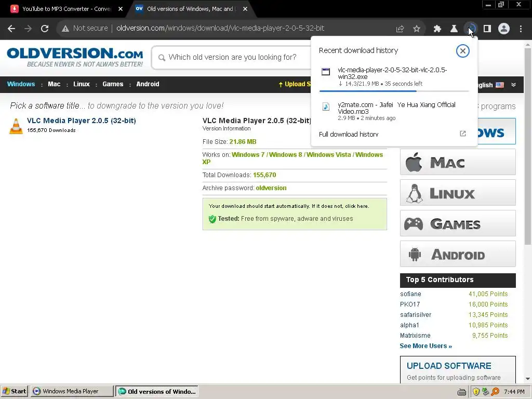
Task: Click the Games platform button
Action: [458, 223]
